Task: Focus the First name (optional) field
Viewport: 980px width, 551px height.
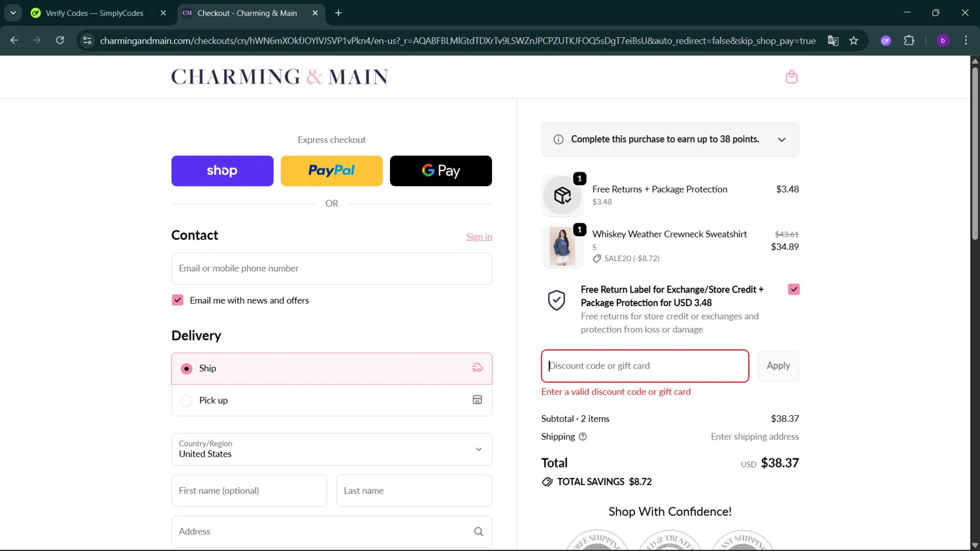Action: coord(249,490)
